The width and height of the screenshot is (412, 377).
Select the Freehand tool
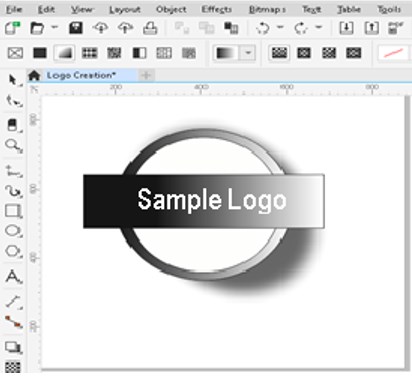click(14, 171)
